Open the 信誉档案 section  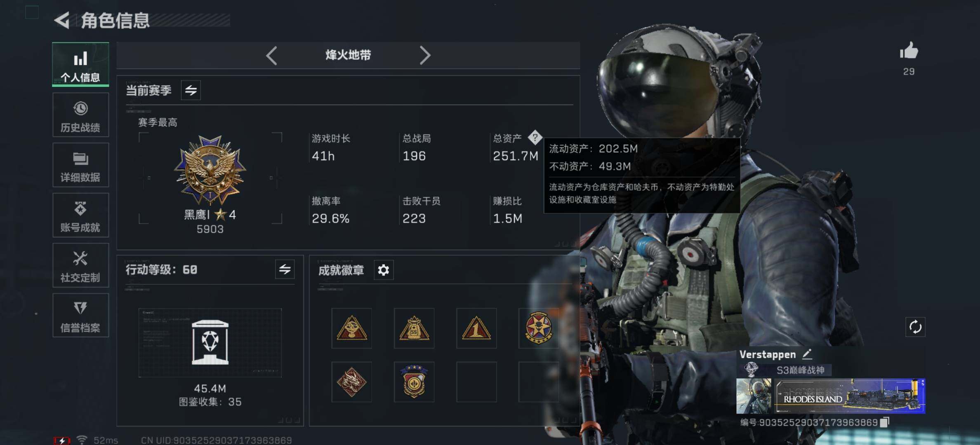point(81,316)
